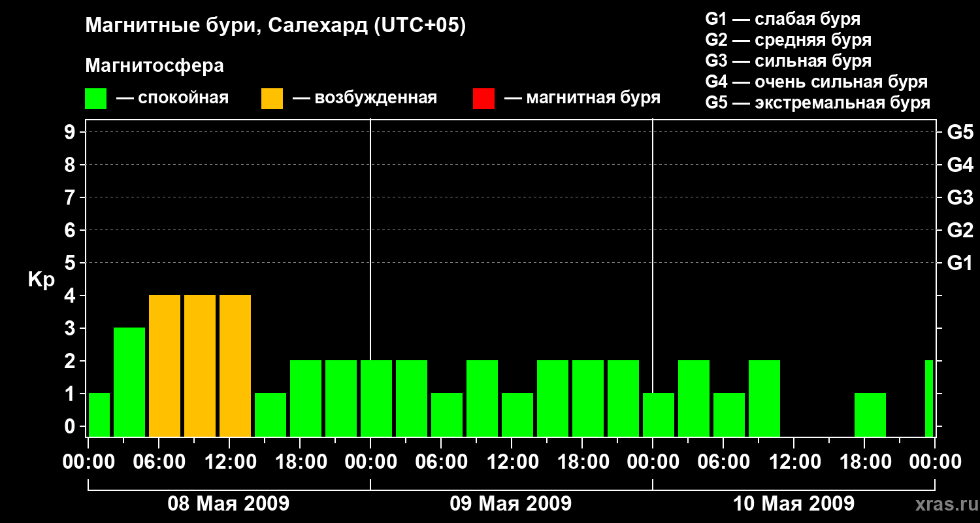Click the Kp 1 bar for 06:00–09:00 on 09 Мая
The image size is (980, 523).
coord(447,414)
